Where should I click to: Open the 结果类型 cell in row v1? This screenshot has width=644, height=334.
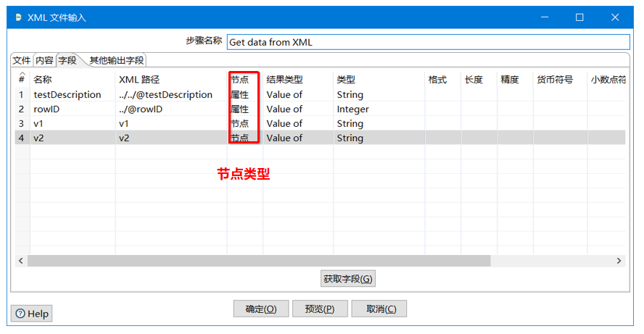298,123
